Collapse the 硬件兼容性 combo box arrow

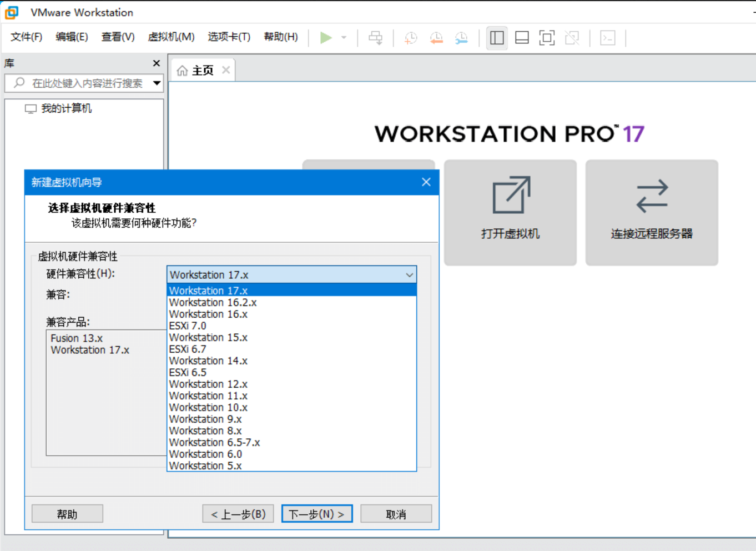pyautogui.click(x=409, y=275)
